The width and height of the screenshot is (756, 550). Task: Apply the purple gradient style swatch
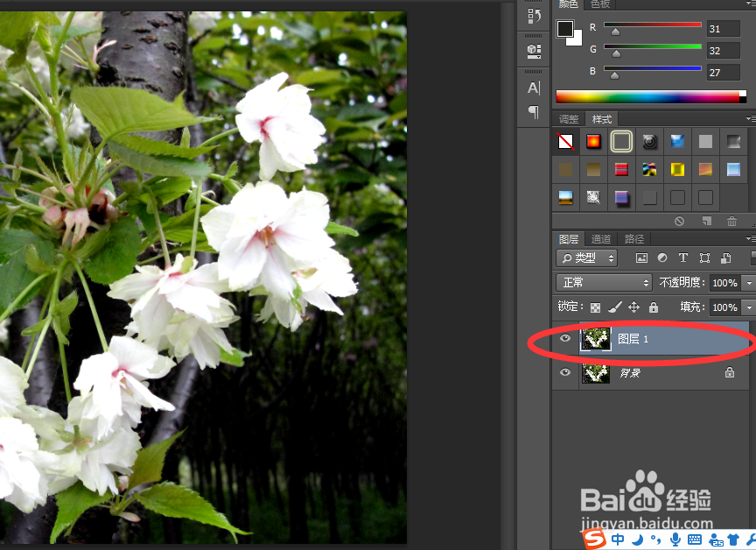[x=621, y=197]
